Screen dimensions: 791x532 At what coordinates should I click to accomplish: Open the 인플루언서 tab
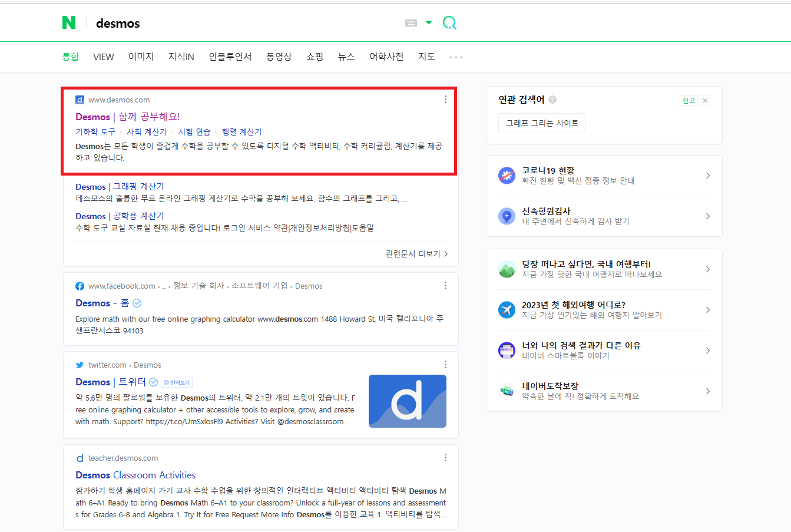tap(230, 57)
